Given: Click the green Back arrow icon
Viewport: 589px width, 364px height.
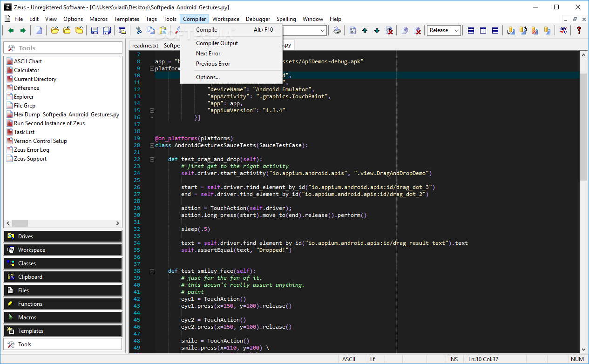Looking at the screenshot, I should (11, 31).
